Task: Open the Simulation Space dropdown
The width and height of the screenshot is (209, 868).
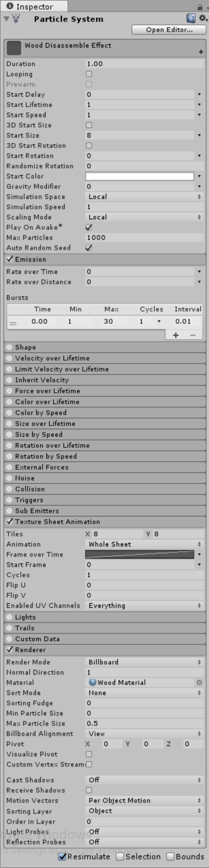Action: click(x=144, y=197)
